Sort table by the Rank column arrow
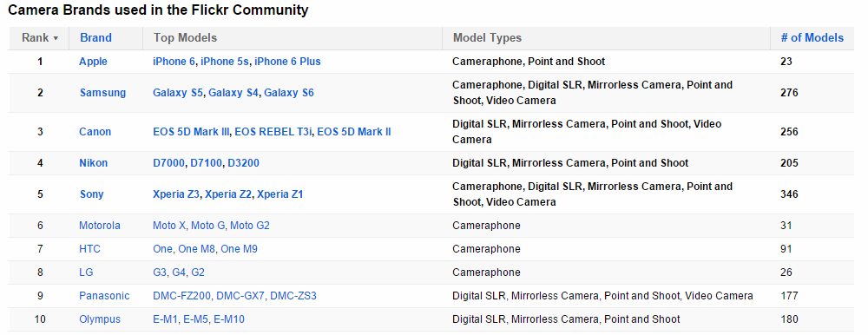This screenshot has width=868, height=335. pos(56,38)
